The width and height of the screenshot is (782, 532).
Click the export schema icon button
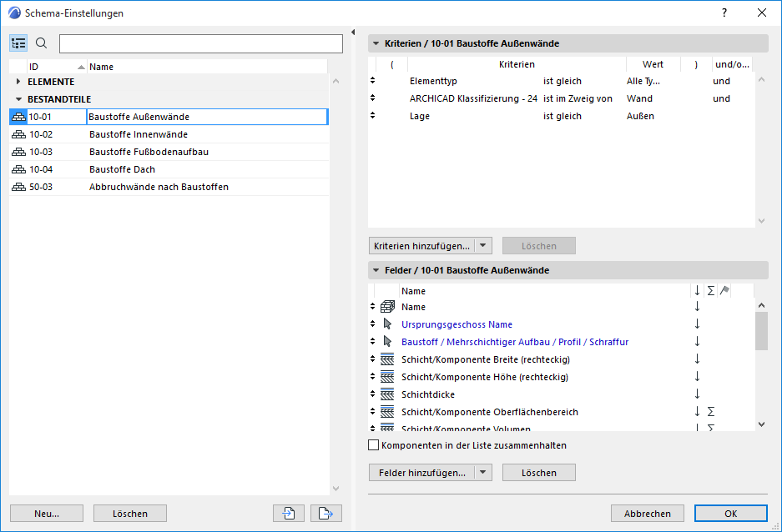pyautogui.click(x=326, y=514)
